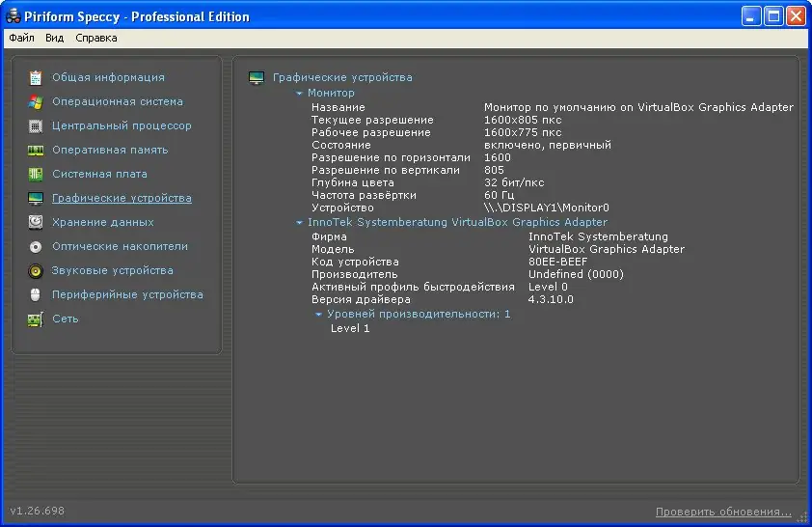
Task: Click the value включено, первичный
Action: pyautogui.click(x=548, y=145)
